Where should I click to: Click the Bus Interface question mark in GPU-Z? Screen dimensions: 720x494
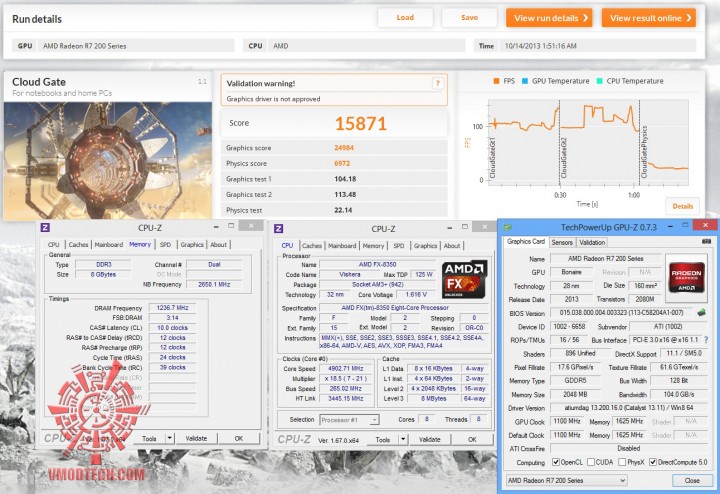tap(706, 340)
